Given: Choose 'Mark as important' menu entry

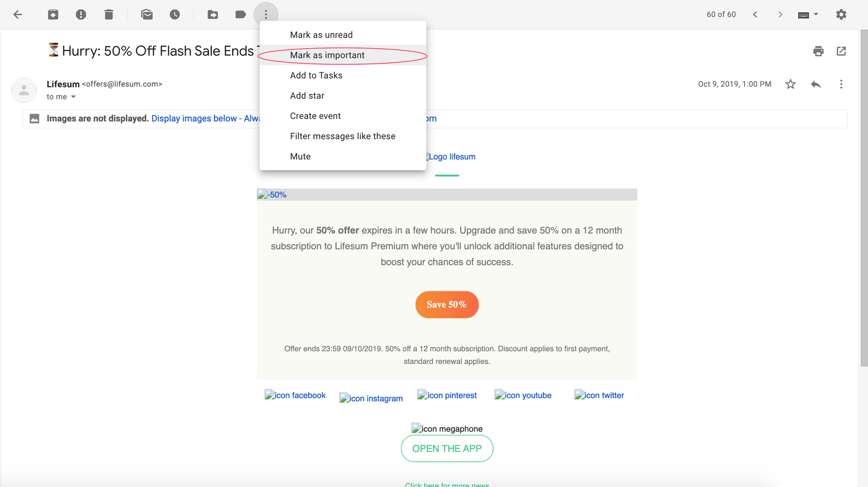Looking at the screenshot, I should point(343,55).
